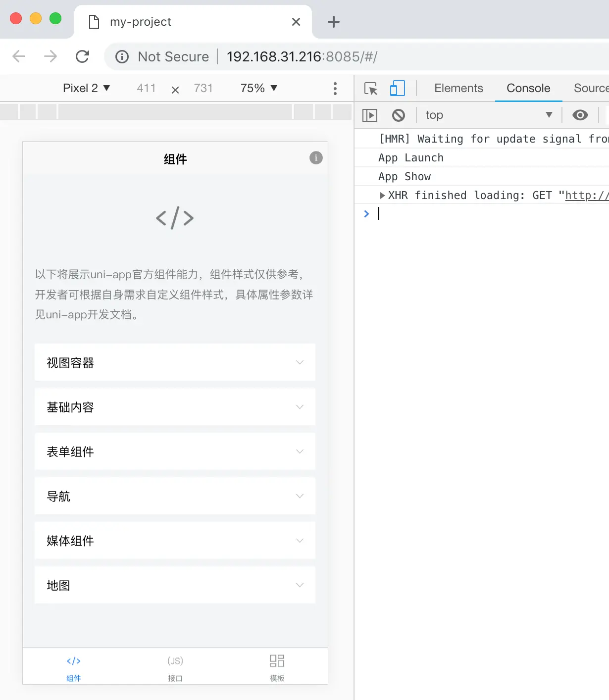
Task: Toggle the live expression eye icon
Action: point(580,115)
